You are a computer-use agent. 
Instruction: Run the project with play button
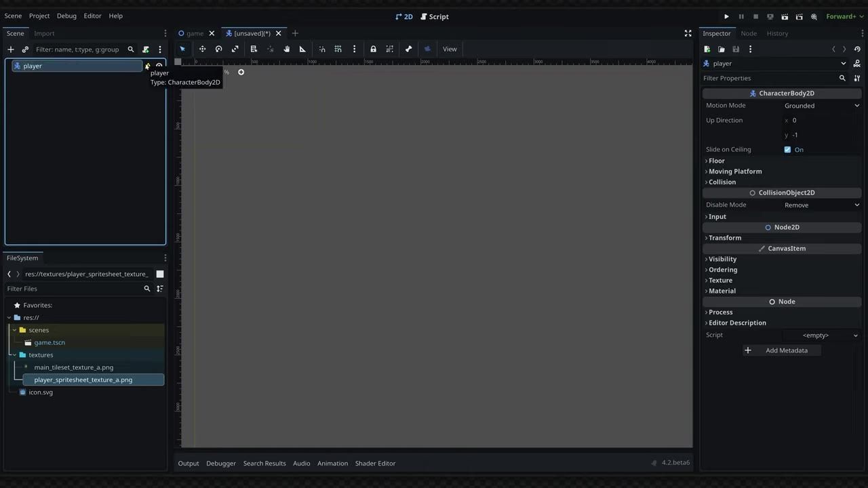pyautogui.click(x=726, y=16)
